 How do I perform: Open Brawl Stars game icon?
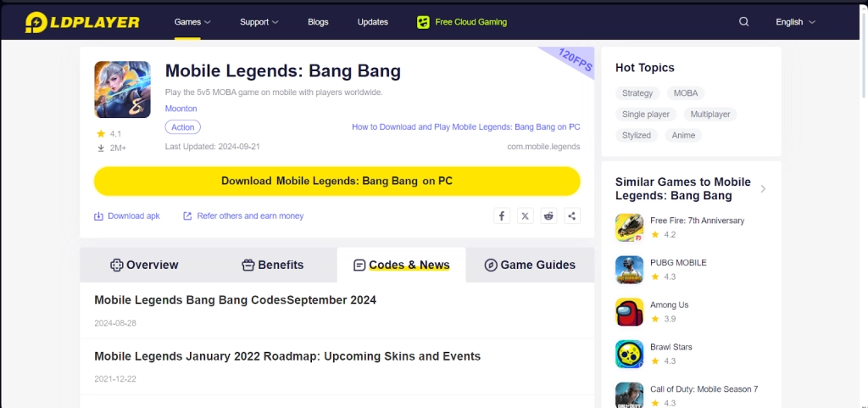click(x=630, y=354)
